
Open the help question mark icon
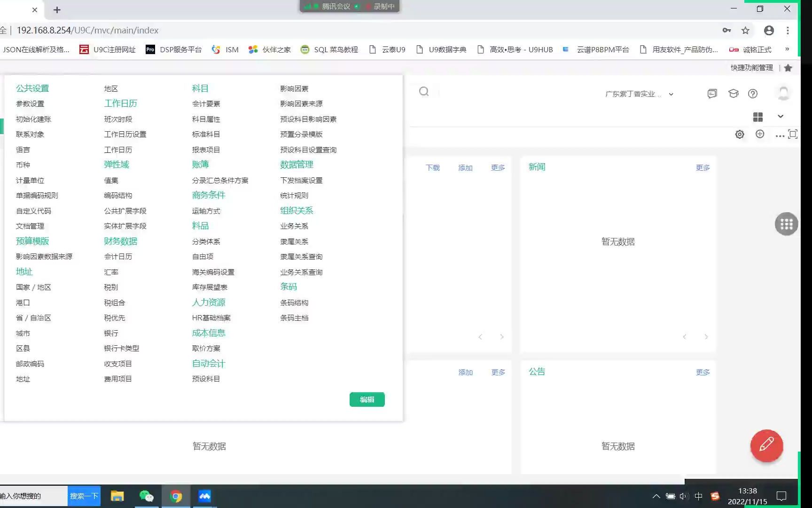753,94
